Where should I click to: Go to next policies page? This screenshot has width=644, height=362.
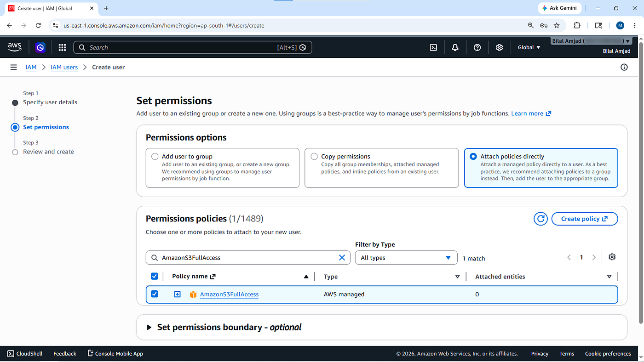(x=594, y=258)
